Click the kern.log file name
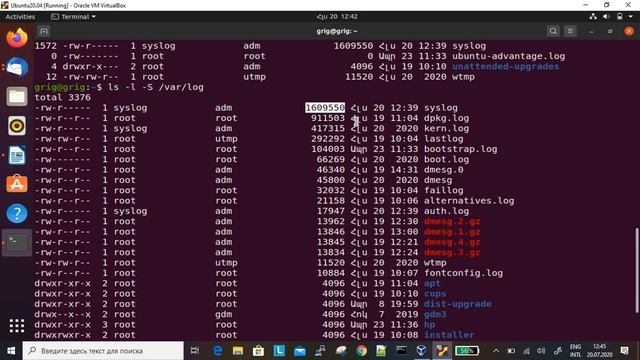 click(x=446, y=129)
